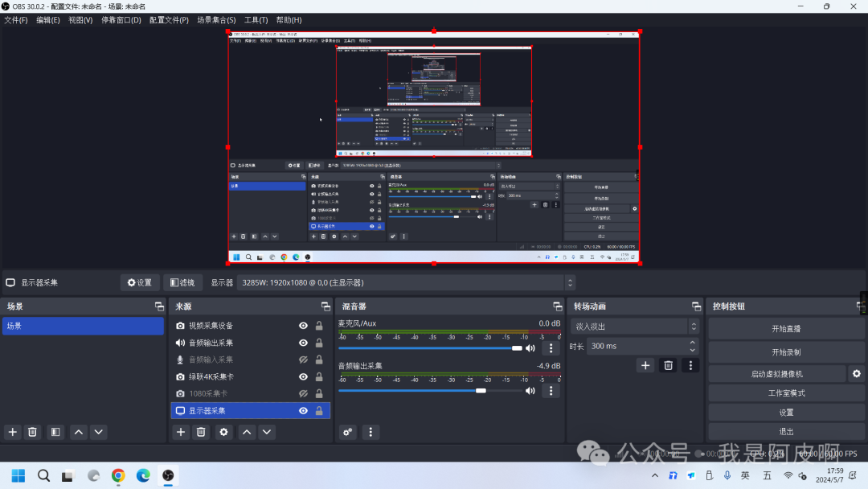Add a new source in Sources panel
This screenshot has width=868, height=489.
coord(181,432)
